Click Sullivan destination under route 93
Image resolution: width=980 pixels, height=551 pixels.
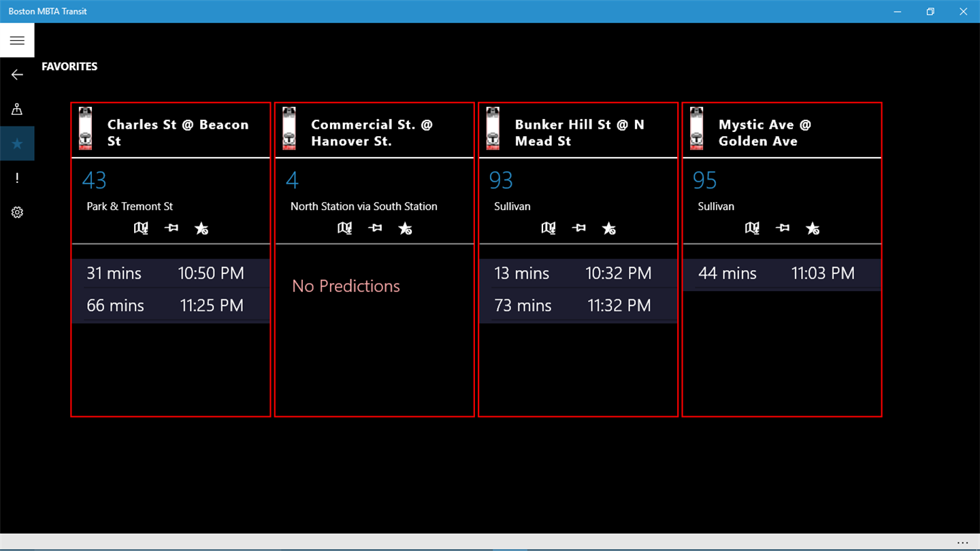point(512,206)
